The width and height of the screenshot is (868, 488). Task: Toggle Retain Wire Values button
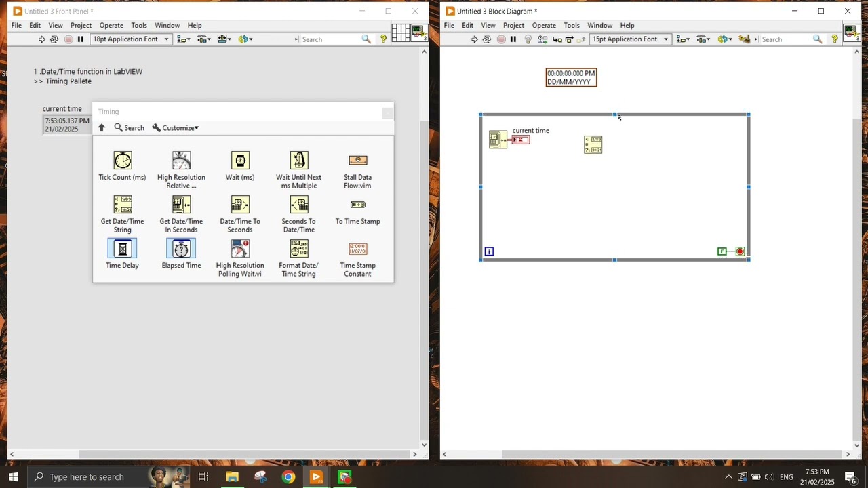click(x=542, y=39)
